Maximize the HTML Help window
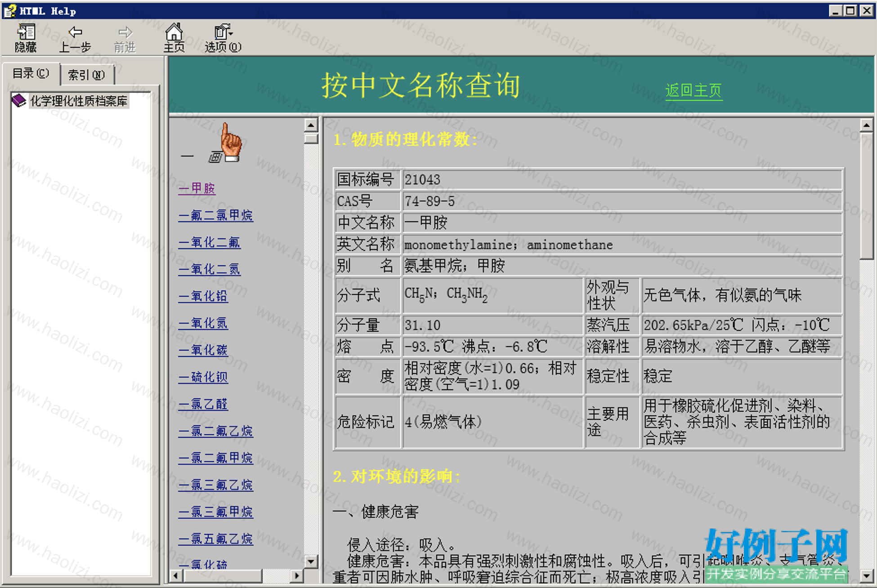 (x=850, y=10)
